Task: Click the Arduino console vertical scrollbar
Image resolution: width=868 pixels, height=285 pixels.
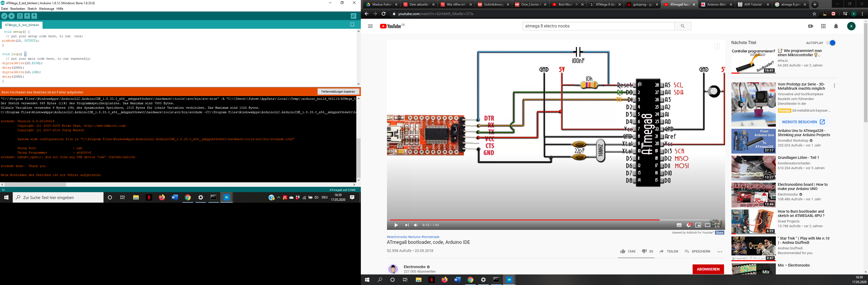Action: [358, 158]
